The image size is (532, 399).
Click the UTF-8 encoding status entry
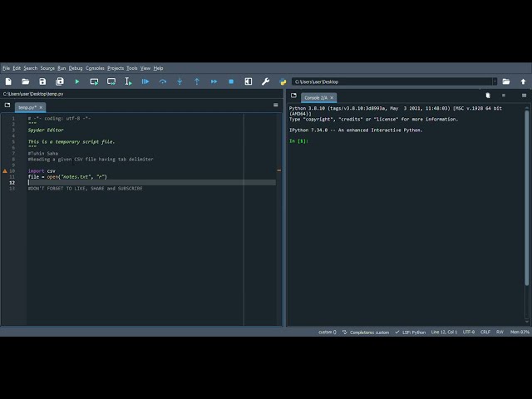[x=469, y=332]
